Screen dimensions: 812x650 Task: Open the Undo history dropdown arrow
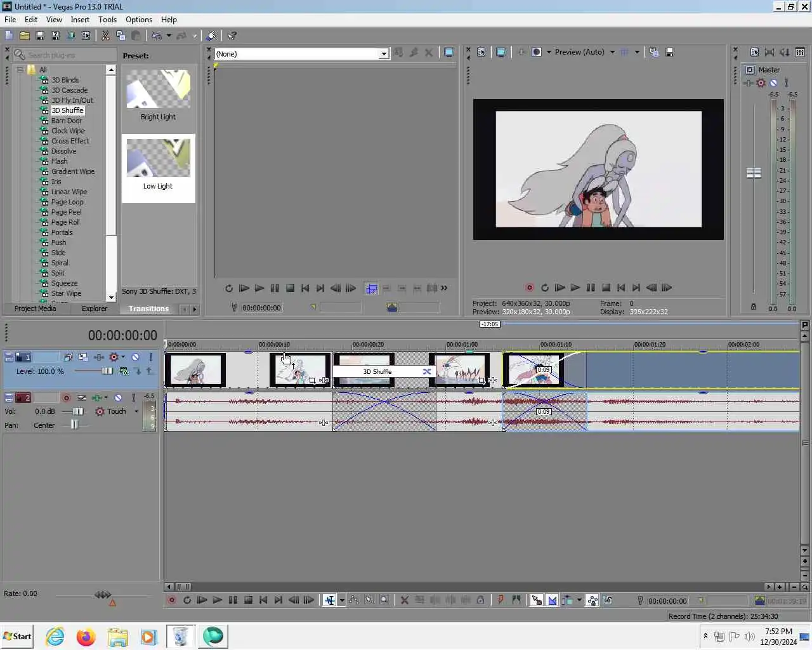[169, 36]
